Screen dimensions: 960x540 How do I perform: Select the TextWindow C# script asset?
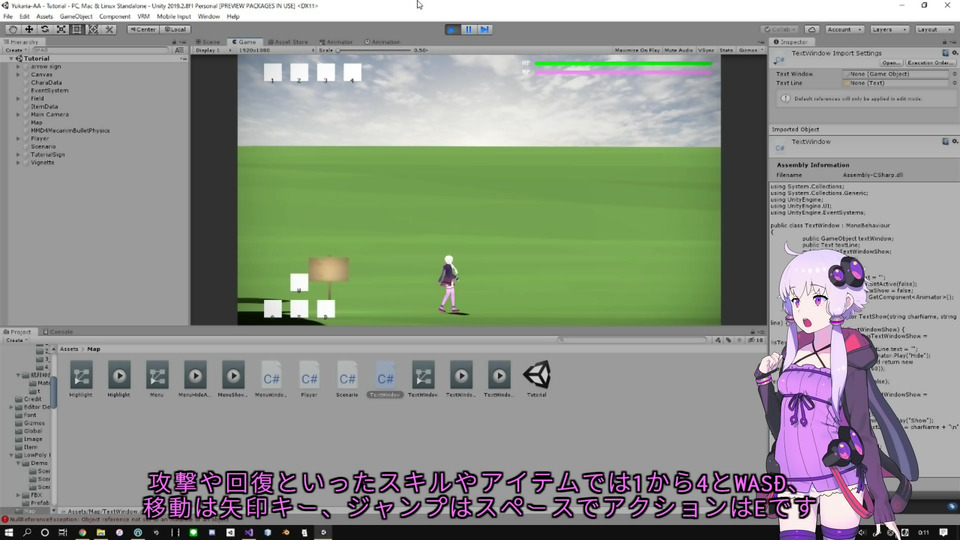pyautogui.click(x=385, y=380)
